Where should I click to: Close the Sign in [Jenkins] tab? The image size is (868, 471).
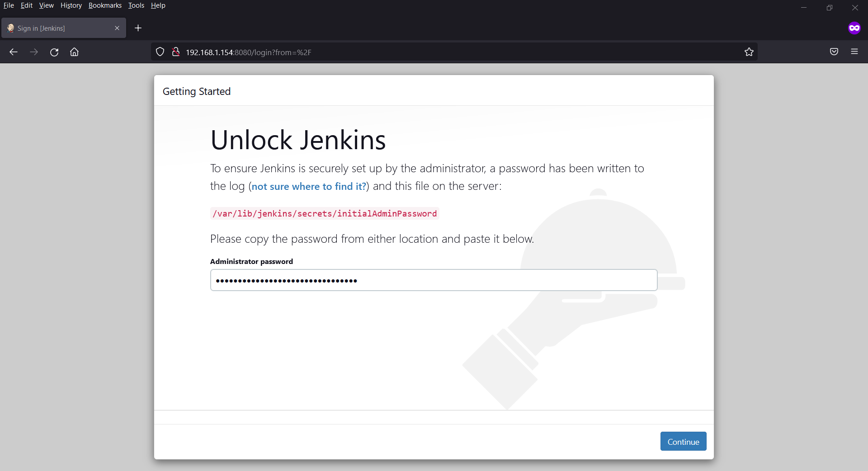tap(117, 28)
